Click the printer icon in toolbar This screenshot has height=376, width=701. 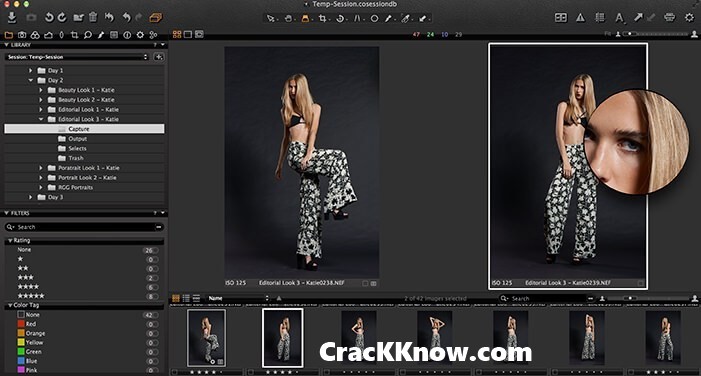pyautogui.click(x=669, y=17)
